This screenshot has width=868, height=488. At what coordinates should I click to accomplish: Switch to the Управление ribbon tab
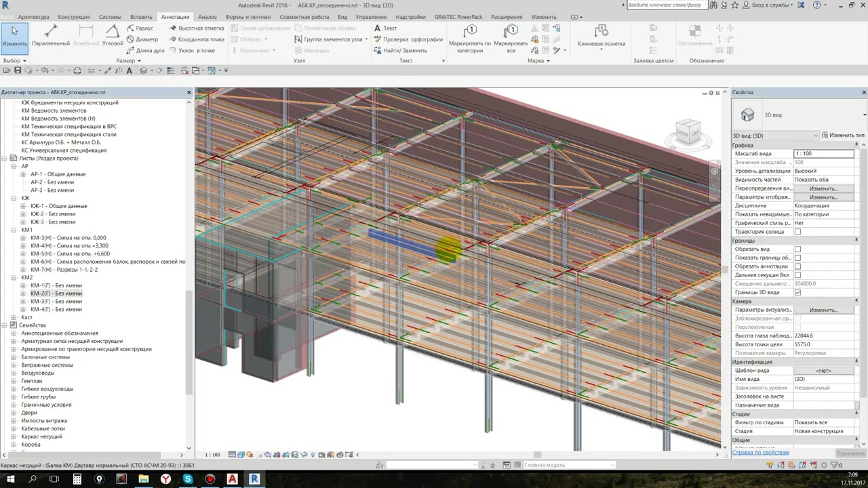371,17
